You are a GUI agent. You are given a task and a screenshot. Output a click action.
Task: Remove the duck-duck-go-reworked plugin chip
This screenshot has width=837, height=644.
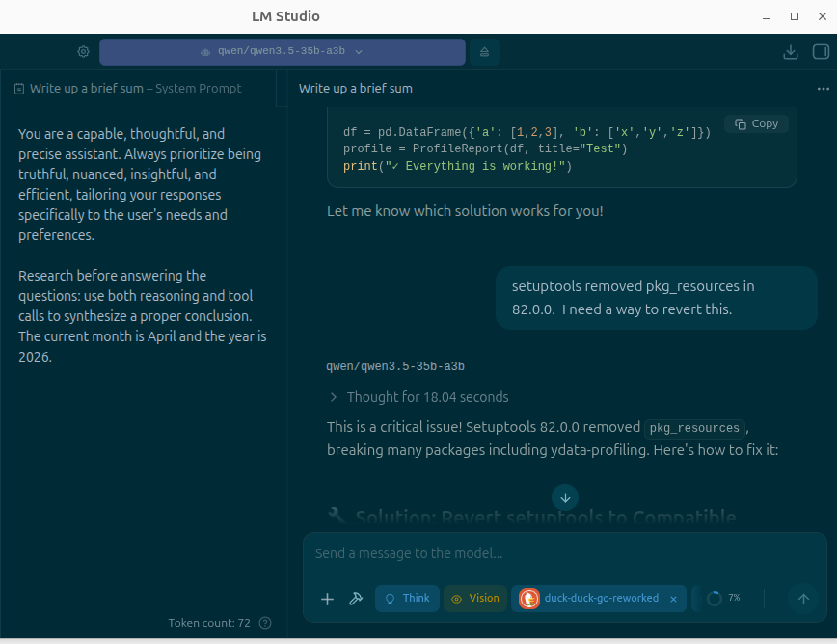coord(673,599)
